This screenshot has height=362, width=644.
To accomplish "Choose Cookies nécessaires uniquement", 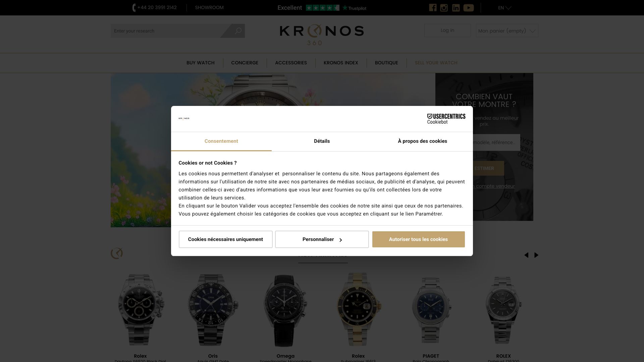I will tap(225, 239).
